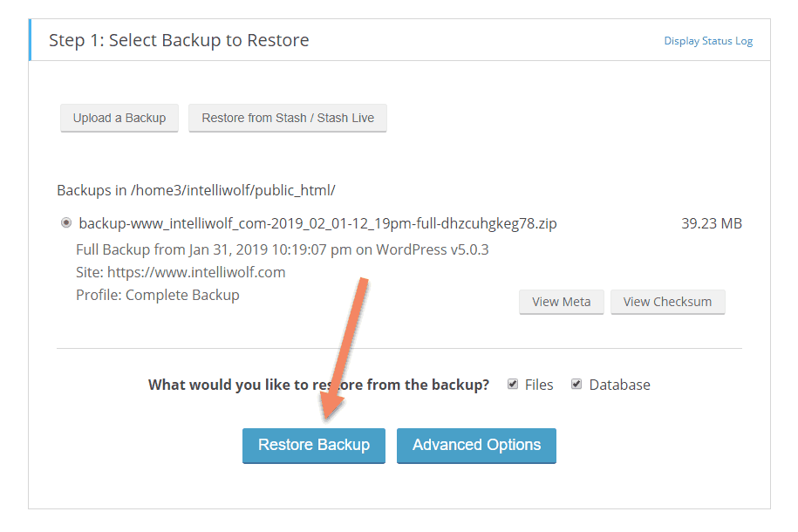Click the Step 1 header title
The height and width of the screenshot is (532, 798).
(x=177, y=40)
